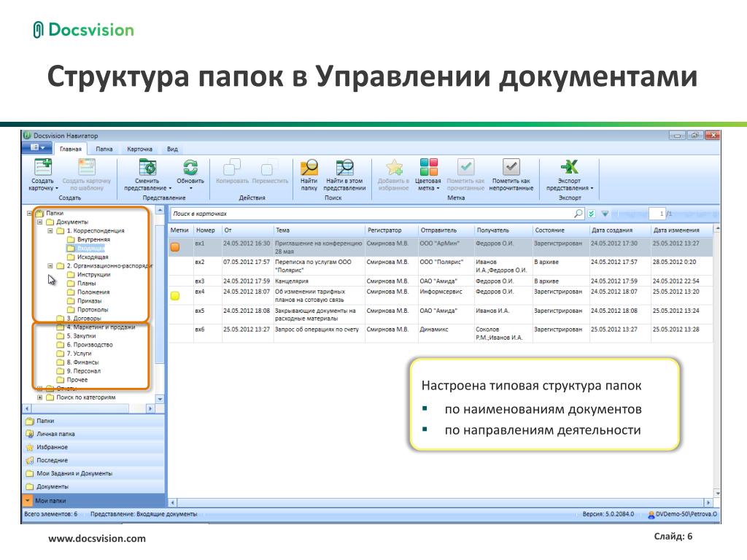Viewport: 747px width, 560px height.
Task: Open the Последние pane
Action: point(94,461)
